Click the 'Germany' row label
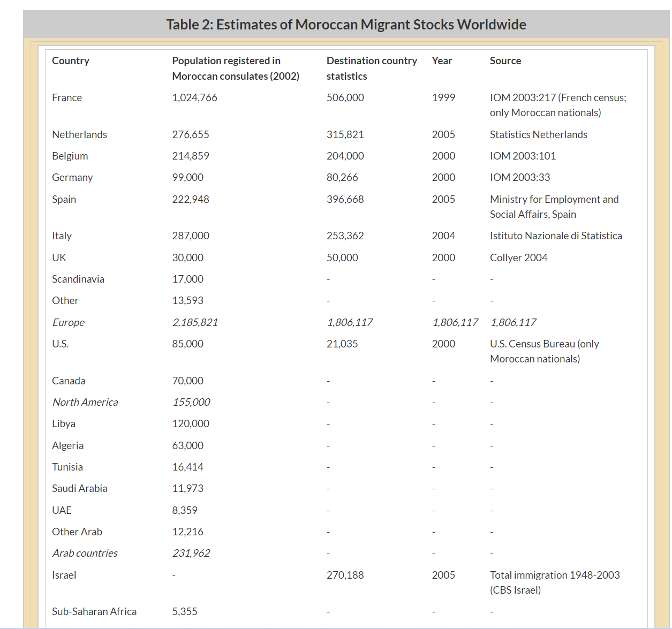The width and height of the screenshot is (672, 629). [72, 178]
